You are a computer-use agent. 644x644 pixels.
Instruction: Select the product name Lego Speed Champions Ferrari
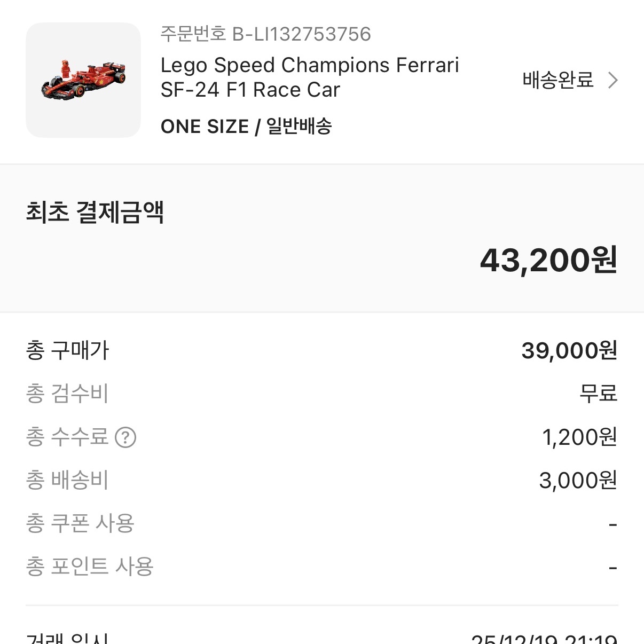[x=310, y=77]
